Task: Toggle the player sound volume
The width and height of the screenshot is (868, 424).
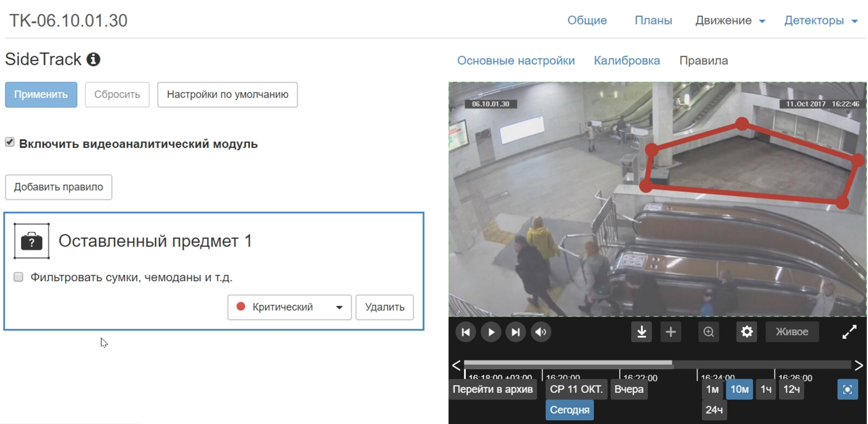Action: pyautogui.click(x=541, y=332)
